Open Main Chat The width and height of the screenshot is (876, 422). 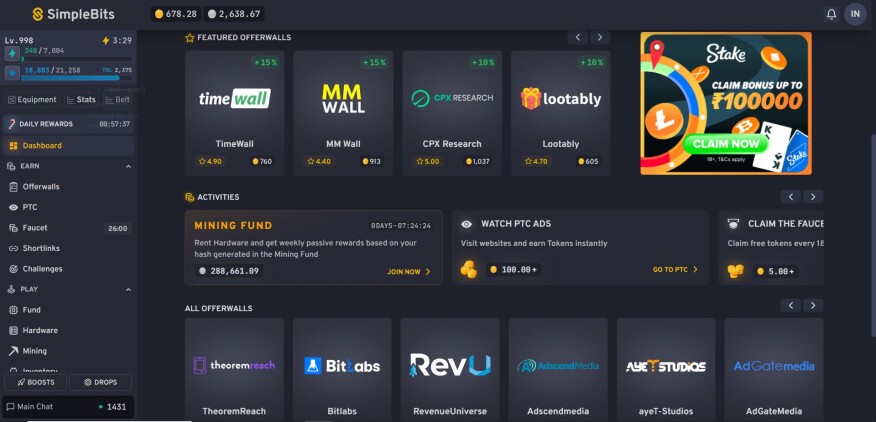68,407
